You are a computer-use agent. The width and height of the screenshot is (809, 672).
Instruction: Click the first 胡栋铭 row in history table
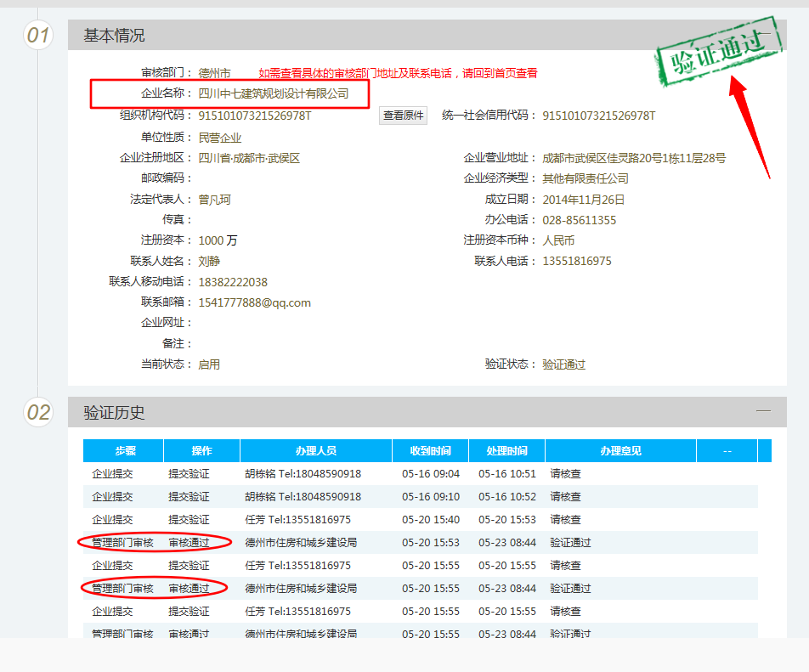(303, 474)
